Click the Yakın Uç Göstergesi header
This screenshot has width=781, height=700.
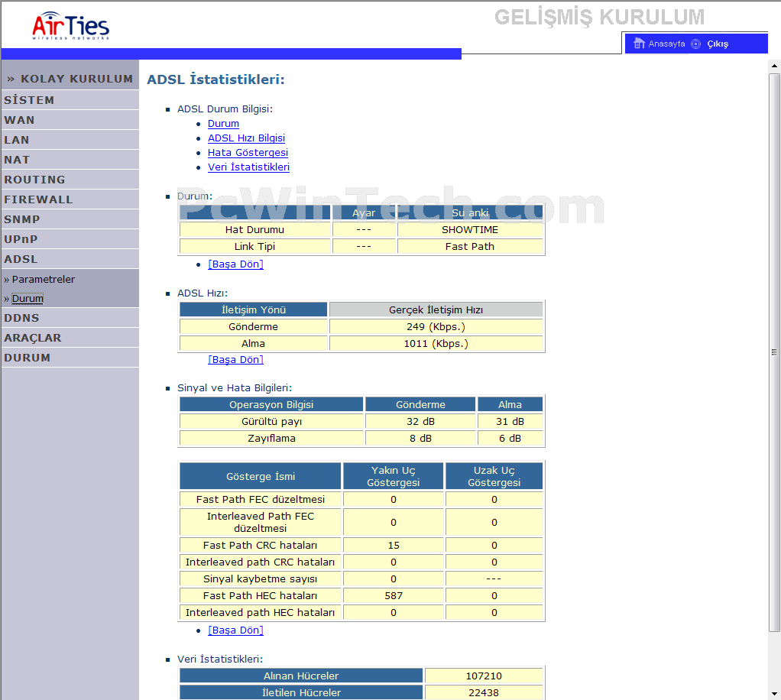pos(393,476)
